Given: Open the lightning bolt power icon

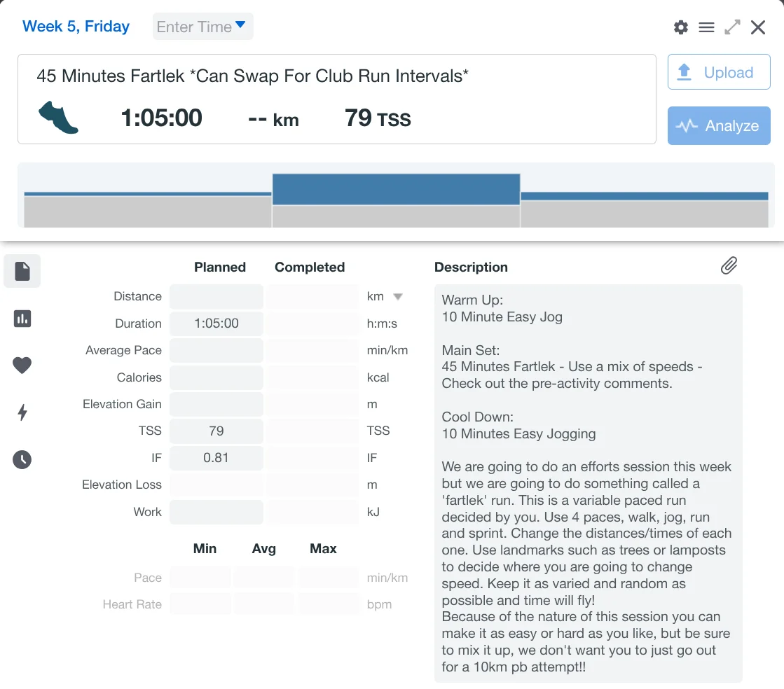Looking at the screenshot, I should click(22, 412).
